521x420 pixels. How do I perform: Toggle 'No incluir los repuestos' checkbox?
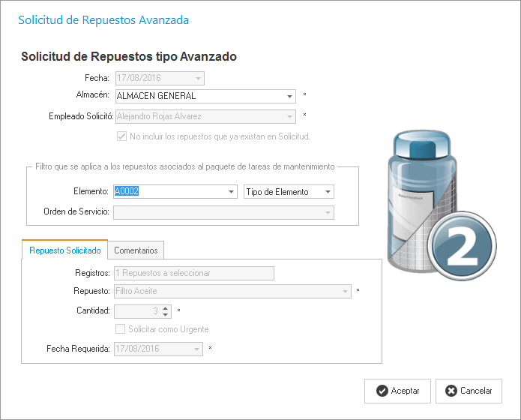[121, 136]
